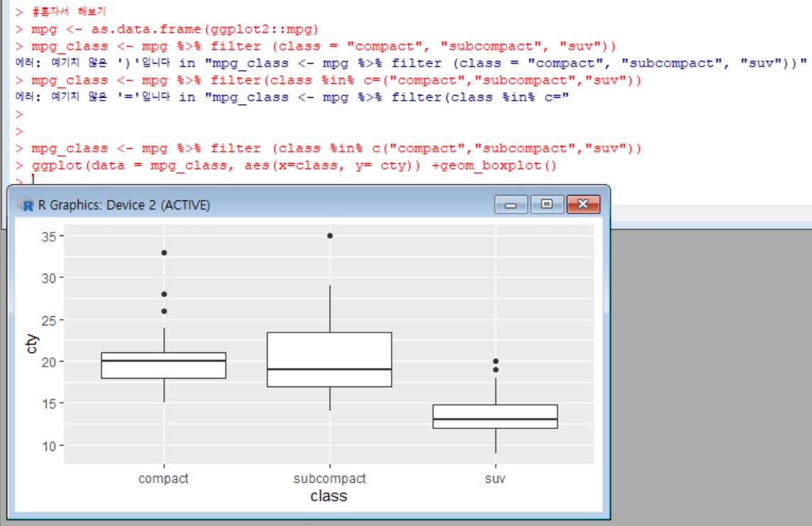Screen dimensions: 812x526
Task: Close the R Graphics Device 2 window
Action: [583, 204]
